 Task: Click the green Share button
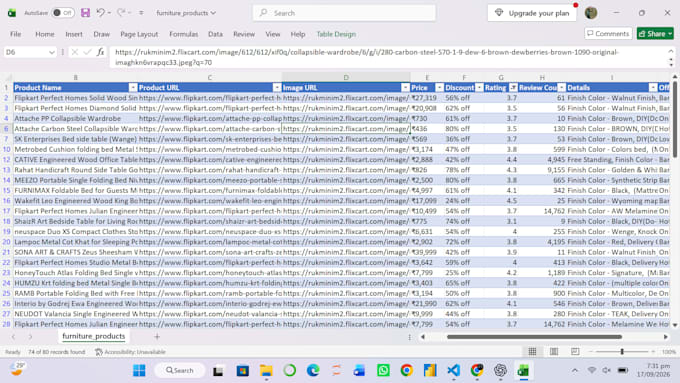click(x=655, y=33)
